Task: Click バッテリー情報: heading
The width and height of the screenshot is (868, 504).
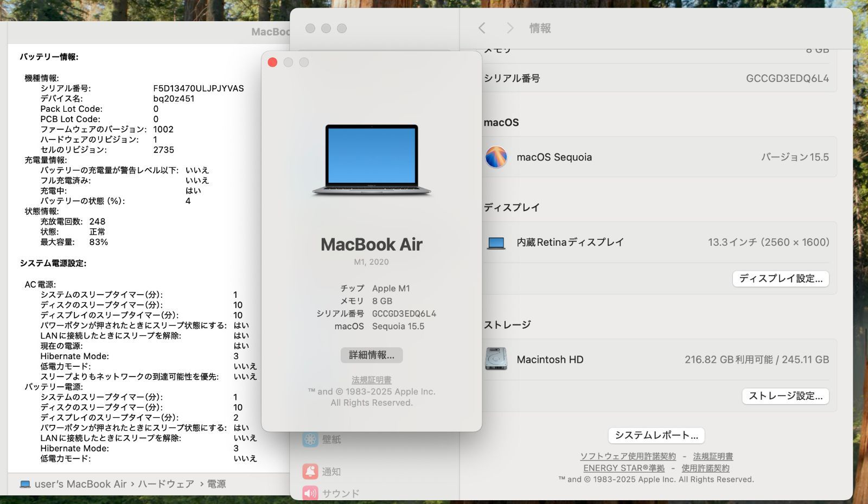Action: tap(49, 56)
